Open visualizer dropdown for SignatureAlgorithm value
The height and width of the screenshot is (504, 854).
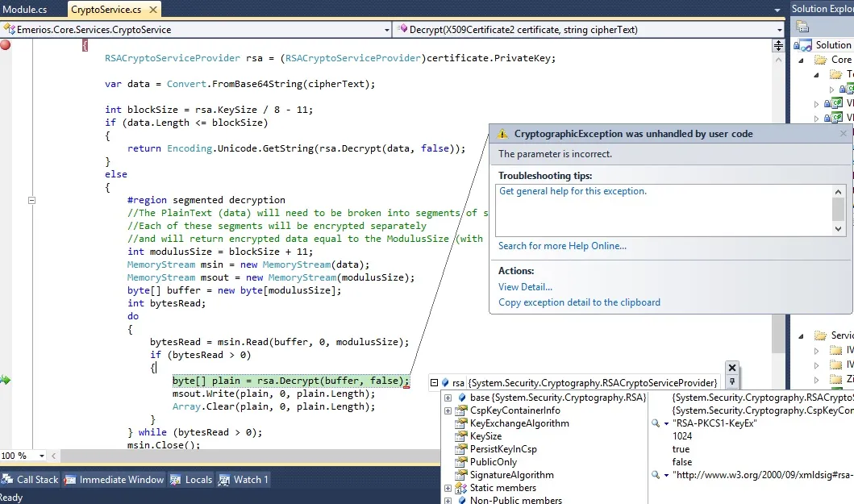(666, 475)
